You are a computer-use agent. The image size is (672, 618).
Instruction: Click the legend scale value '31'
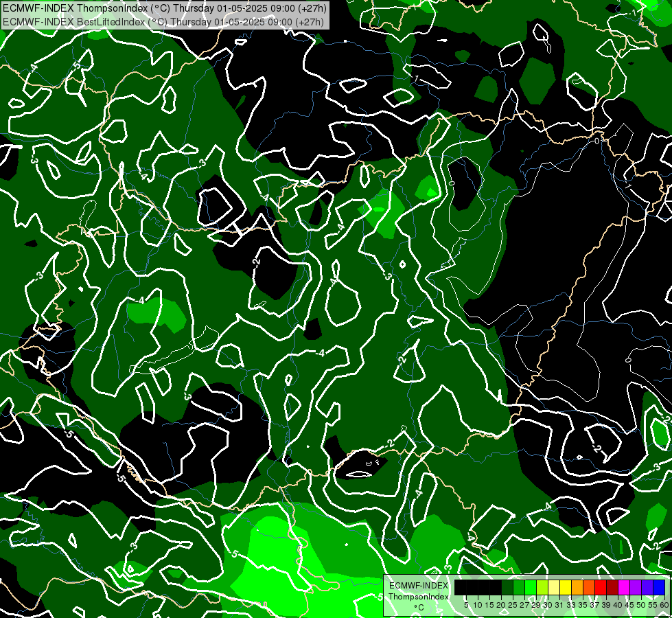tap(559, 605)
